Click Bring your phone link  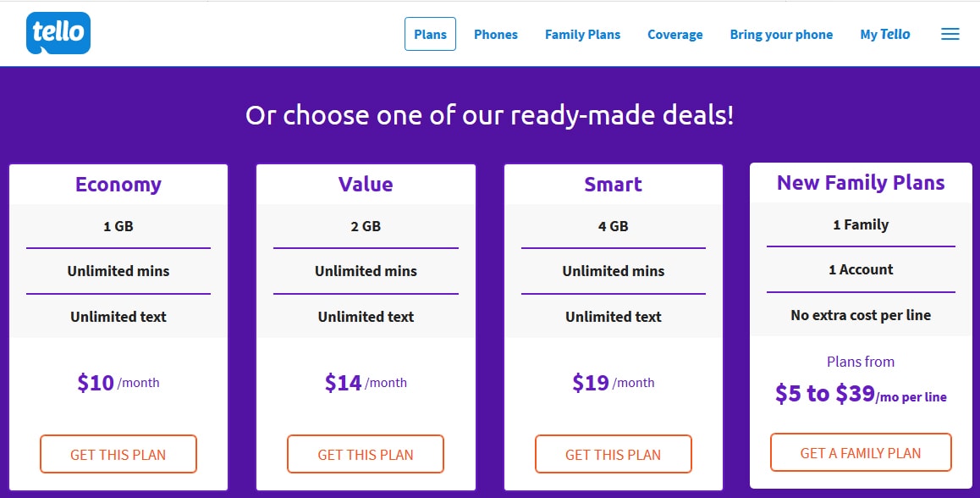781,35
